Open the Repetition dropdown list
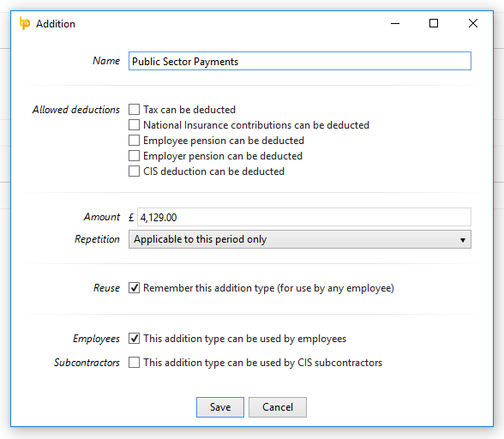The width and height of the screenshot is (504, 439). point(300,239)
